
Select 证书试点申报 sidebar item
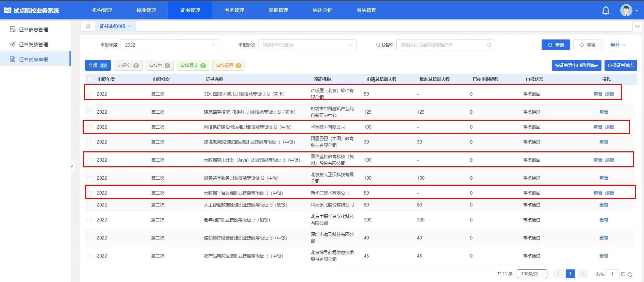(35, 60)
